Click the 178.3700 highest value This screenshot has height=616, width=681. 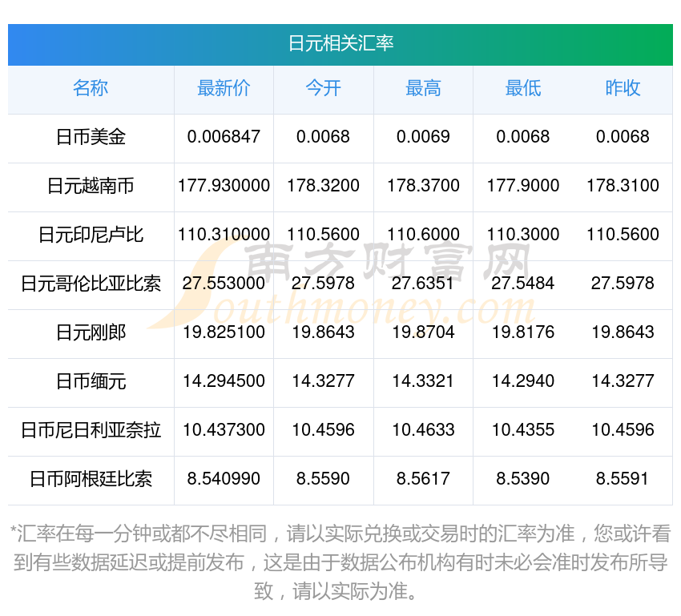tap(423, 186)
